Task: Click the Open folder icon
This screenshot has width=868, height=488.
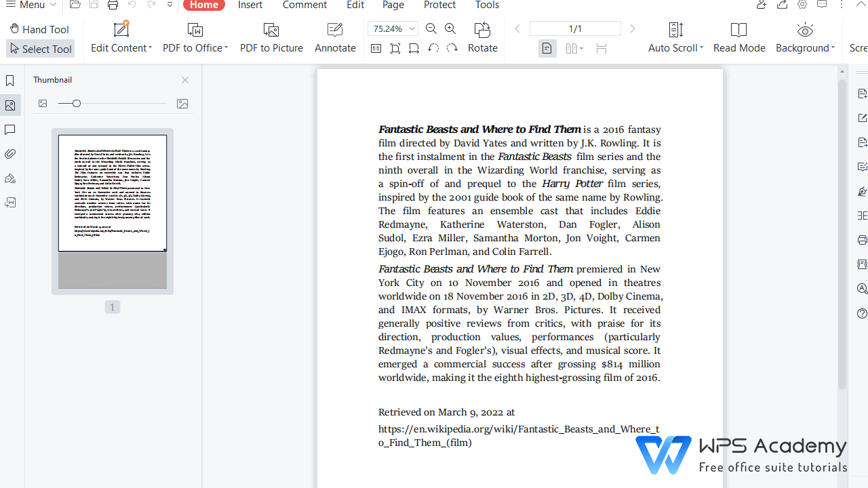Action: click(75, 5)
